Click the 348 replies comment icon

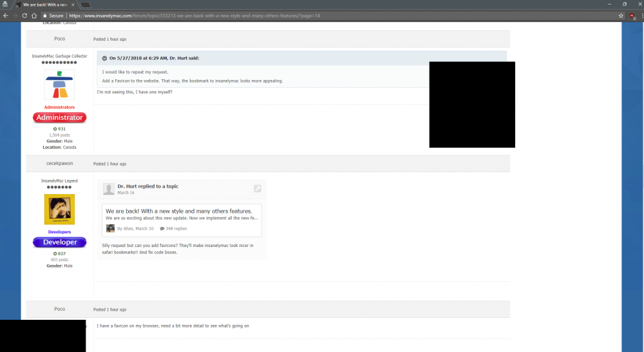tap(162, 229)
